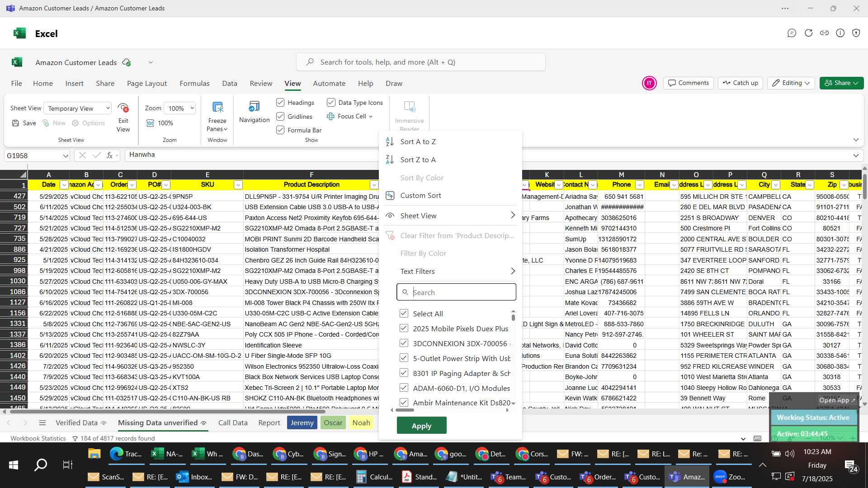Click the Open App button
Image resolution: width=868 pixels, height=488 pixels.
837,400
